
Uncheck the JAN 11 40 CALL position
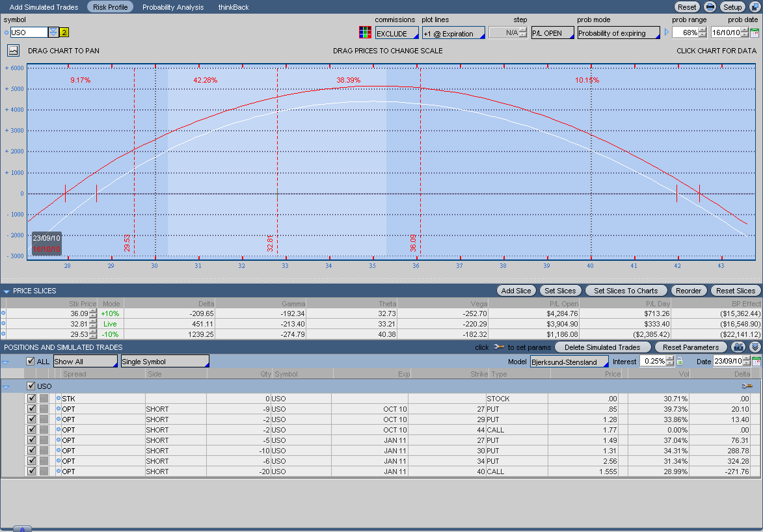pos(31,472)
